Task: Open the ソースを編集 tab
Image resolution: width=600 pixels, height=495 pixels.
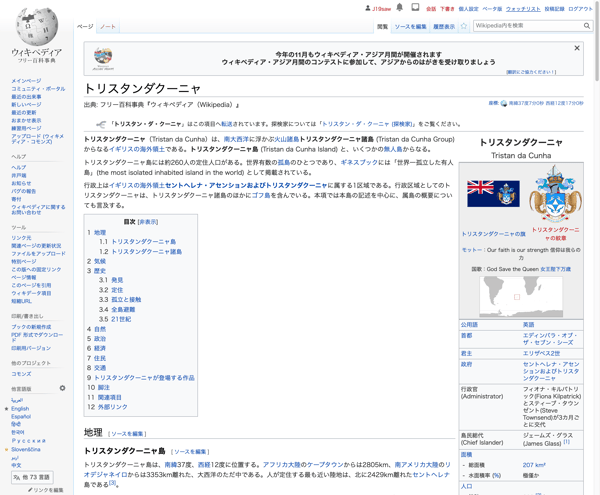Action: [410, 26]
